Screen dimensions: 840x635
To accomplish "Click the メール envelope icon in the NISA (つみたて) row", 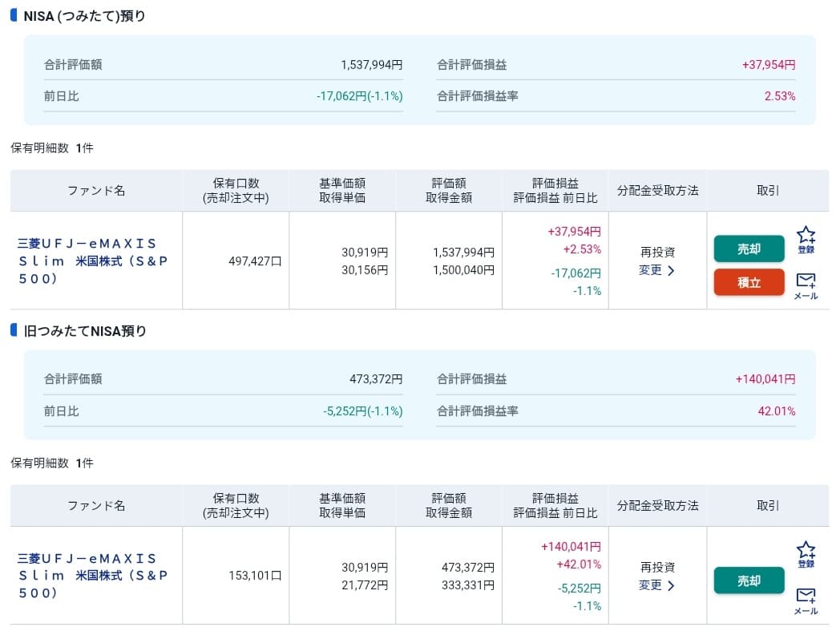I will click(806, 285).
